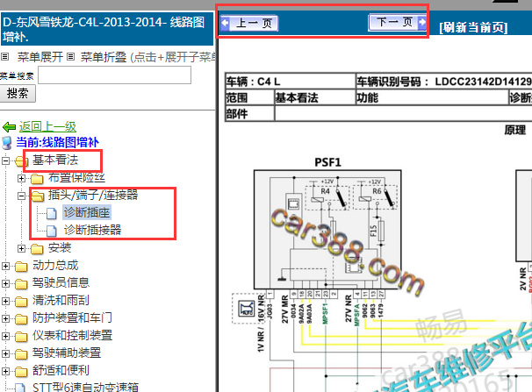The image size is (532, 392).
Task: Select the 基本看法 folder label
Action: tap(55, 160)
